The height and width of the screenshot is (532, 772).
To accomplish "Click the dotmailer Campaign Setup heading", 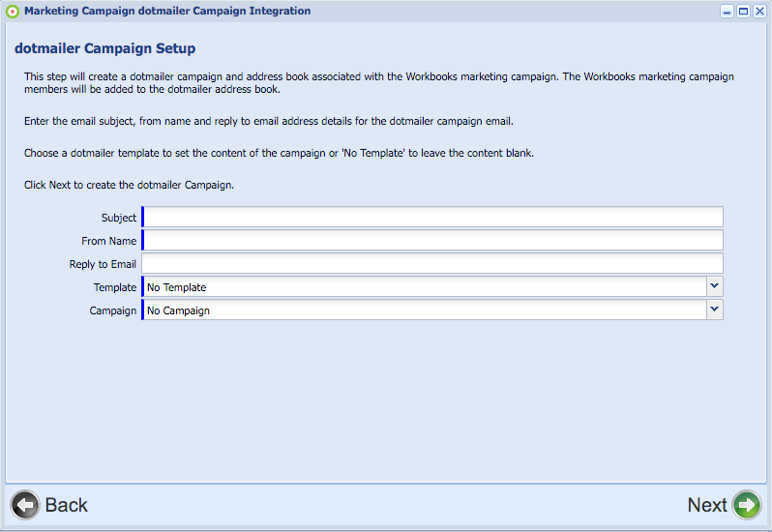I will 104,48.
